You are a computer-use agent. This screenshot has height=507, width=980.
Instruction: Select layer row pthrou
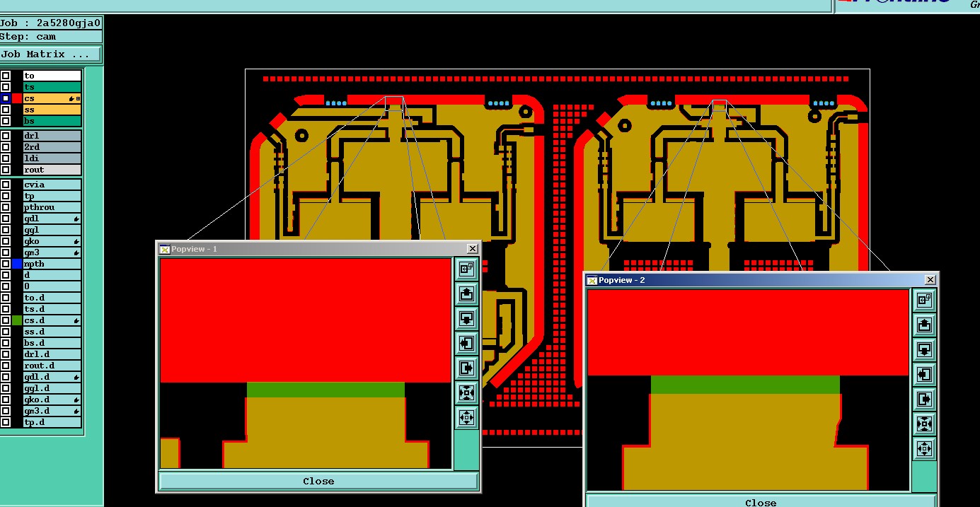coord(52,207)
